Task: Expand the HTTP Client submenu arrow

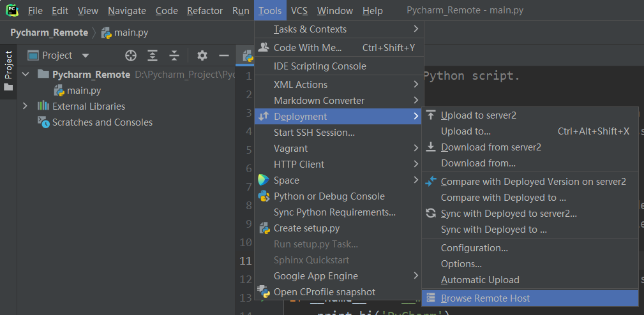Action: 416,164
